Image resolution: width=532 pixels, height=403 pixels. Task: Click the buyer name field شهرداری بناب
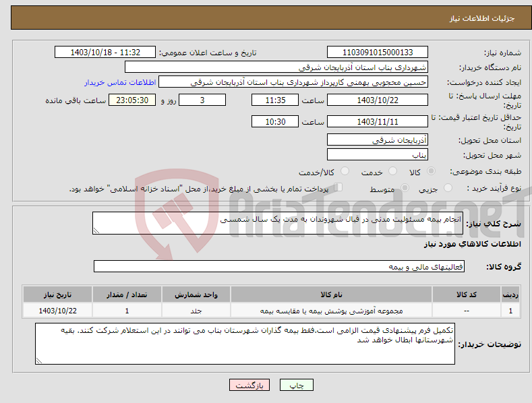coord(276,67)
